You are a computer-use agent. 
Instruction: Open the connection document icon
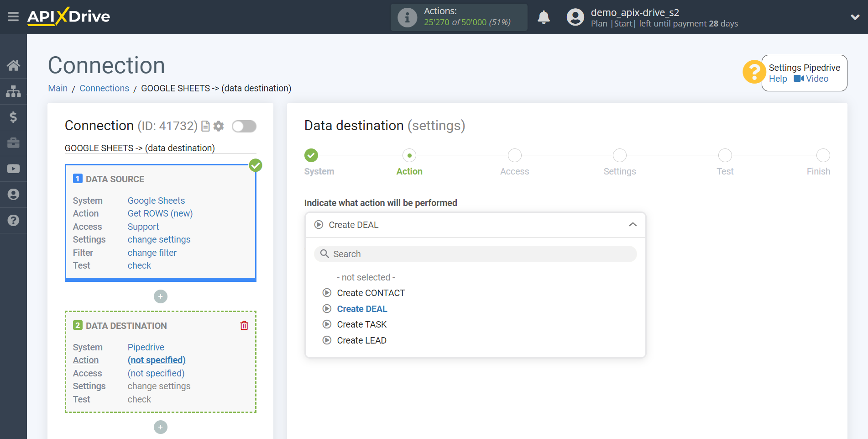(x=205, y=126)
